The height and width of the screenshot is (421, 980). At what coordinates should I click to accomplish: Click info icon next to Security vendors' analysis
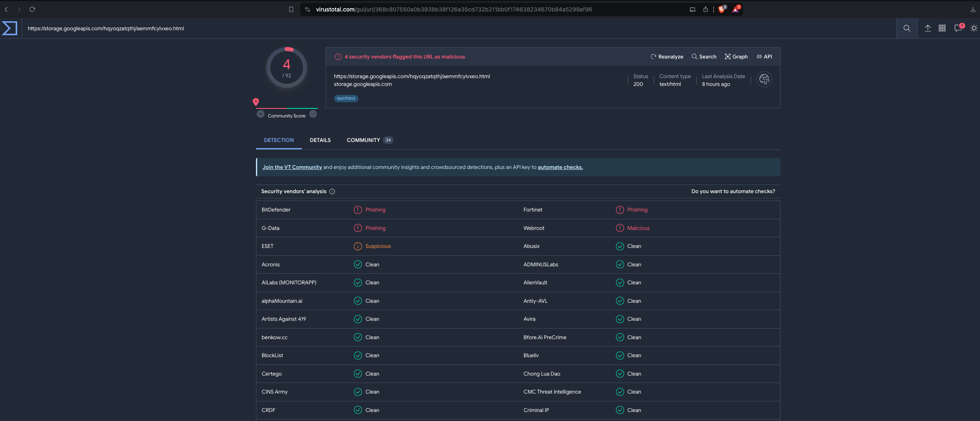click(x=332, y=191)
